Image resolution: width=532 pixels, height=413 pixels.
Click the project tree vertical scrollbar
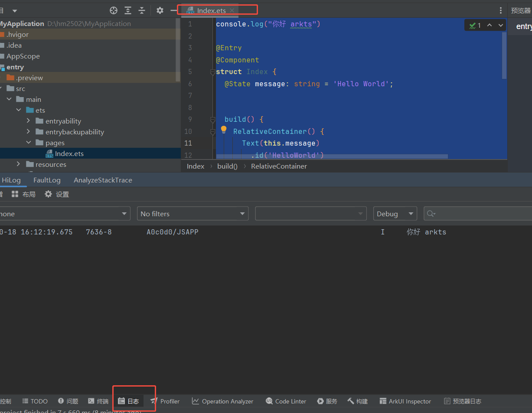tap(178, 50)
